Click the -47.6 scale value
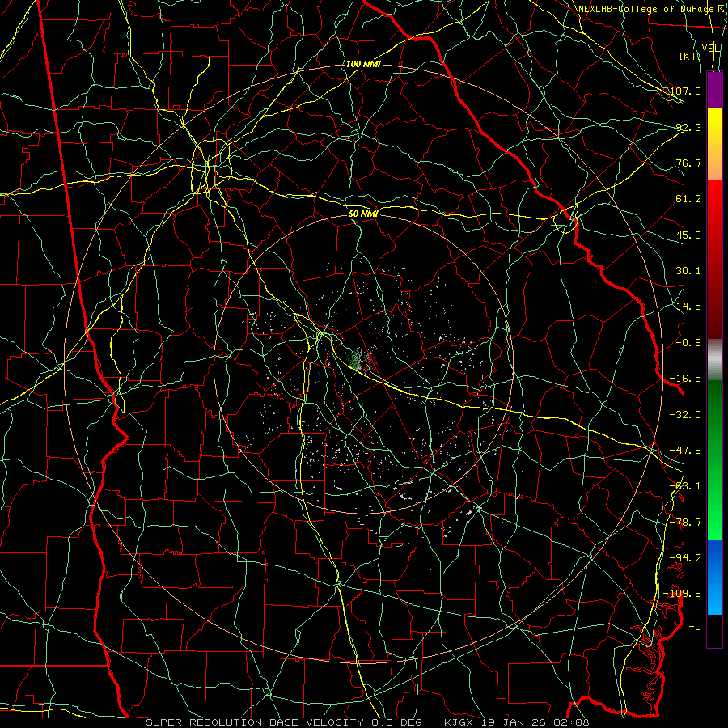Screen dimensions: 728x728 (685, 451)
